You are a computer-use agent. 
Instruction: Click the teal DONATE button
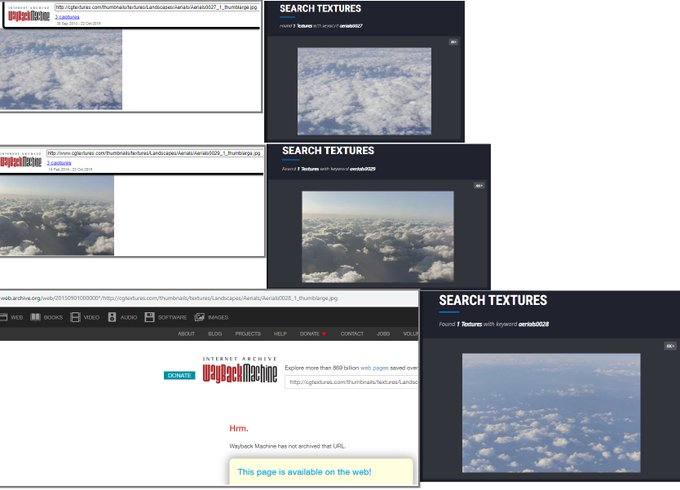[180, 376]
